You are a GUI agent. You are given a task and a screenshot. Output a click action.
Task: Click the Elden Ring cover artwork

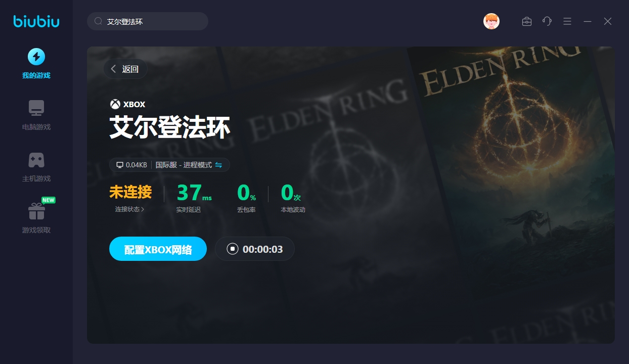click(511, 195)
